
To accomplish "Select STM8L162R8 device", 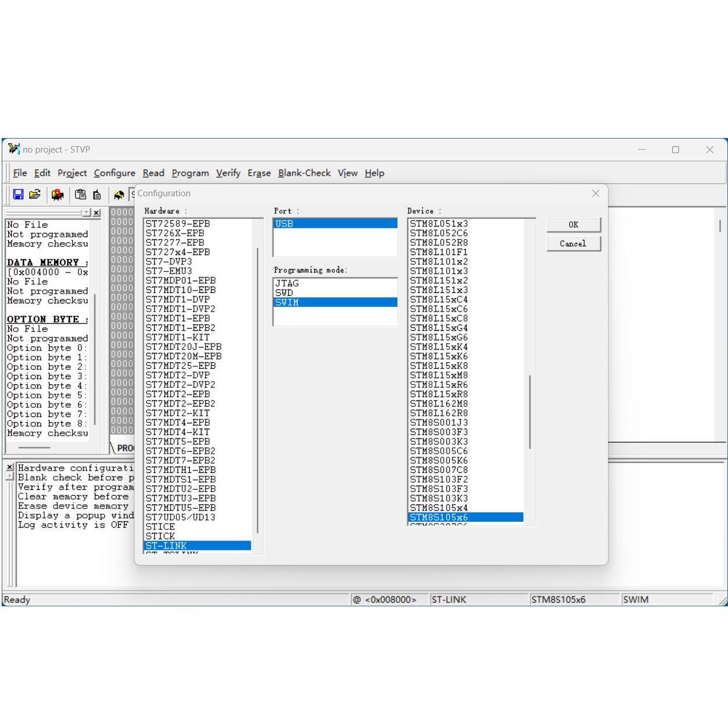I will [465, 413].
